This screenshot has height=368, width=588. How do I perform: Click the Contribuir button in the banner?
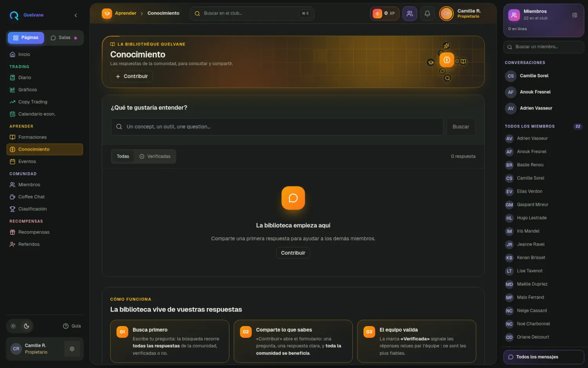132,77
